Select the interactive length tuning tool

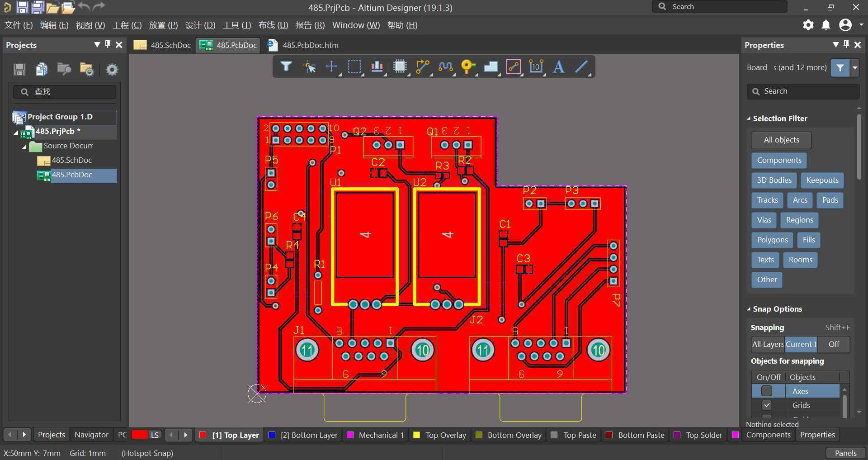click(x=445, y=66)
